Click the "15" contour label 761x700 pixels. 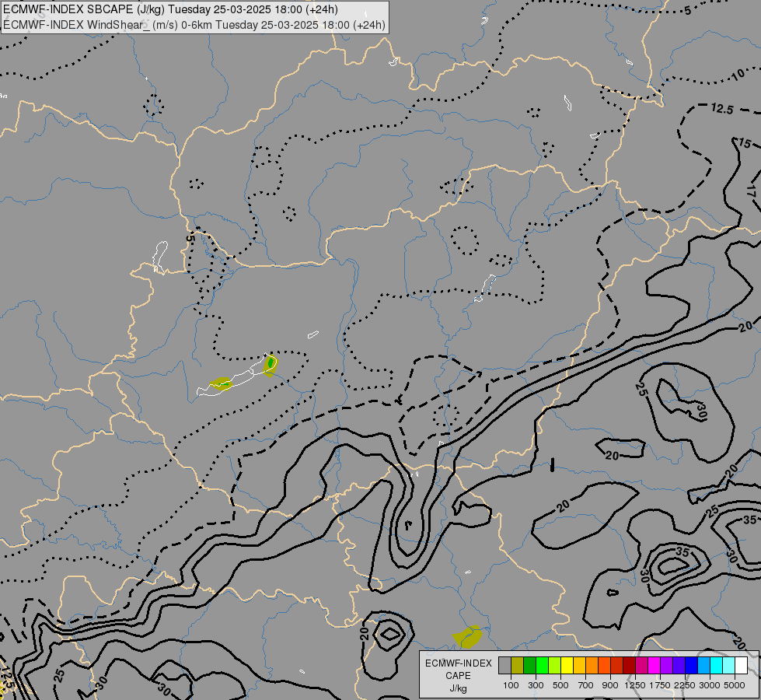coord(745,143)
